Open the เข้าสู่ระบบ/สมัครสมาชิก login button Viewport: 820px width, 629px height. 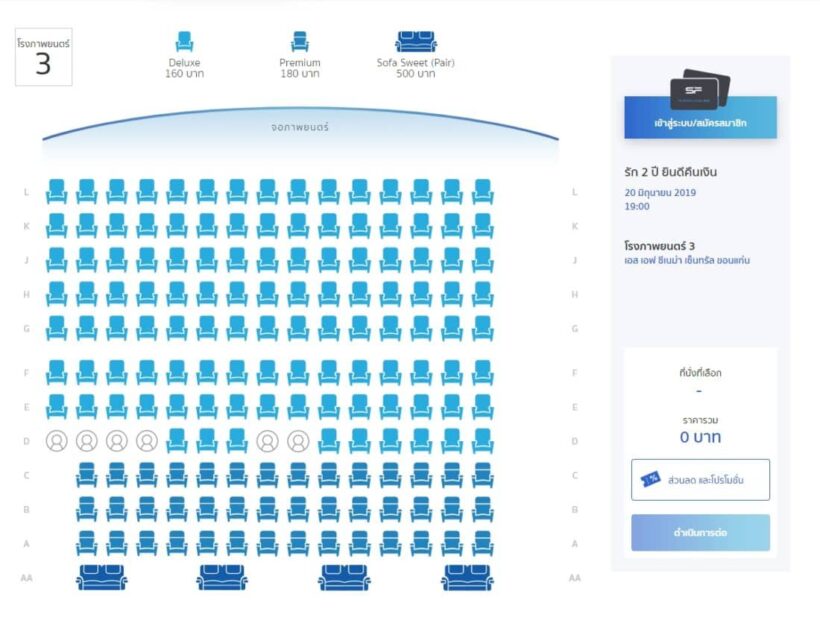tap(700, 125)
